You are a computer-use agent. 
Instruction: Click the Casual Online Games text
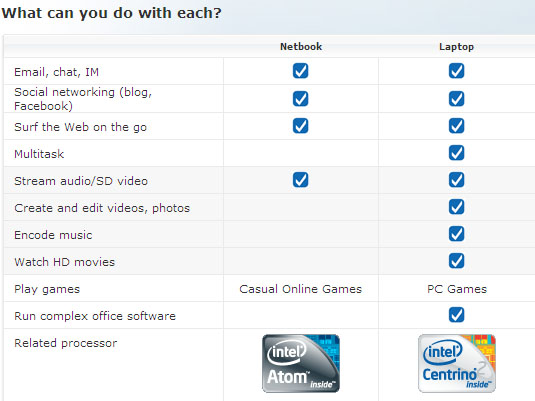[x=301, y=289]
